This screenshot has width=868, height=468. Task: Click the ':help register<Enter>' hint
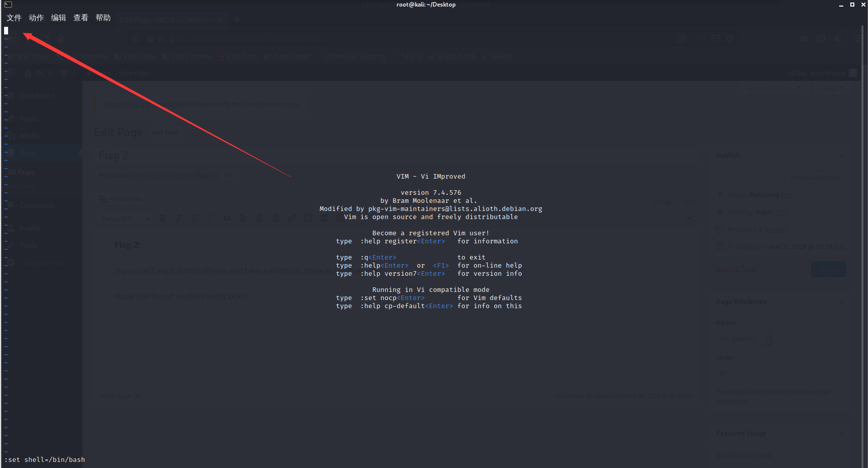[403, 241]
